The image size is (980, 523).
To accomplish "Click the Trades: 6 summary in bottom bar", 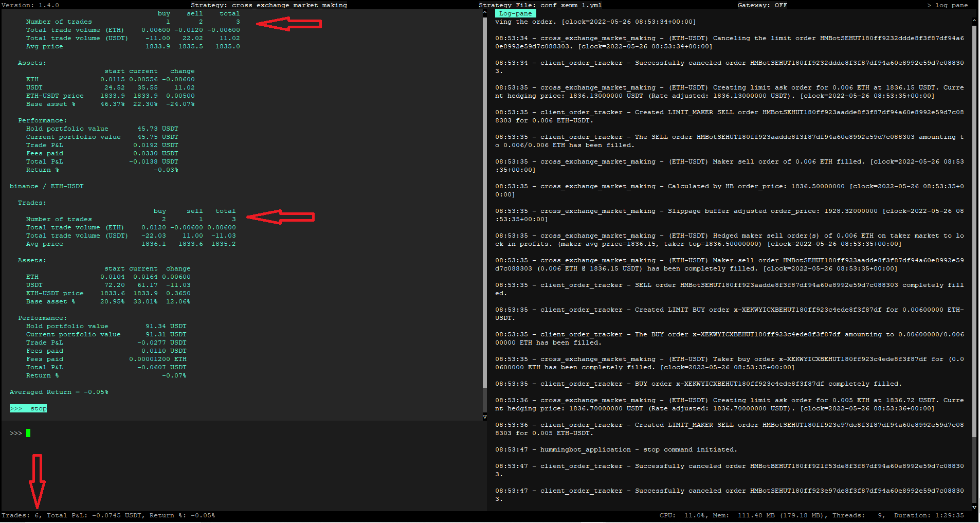I will click(21, 515).
